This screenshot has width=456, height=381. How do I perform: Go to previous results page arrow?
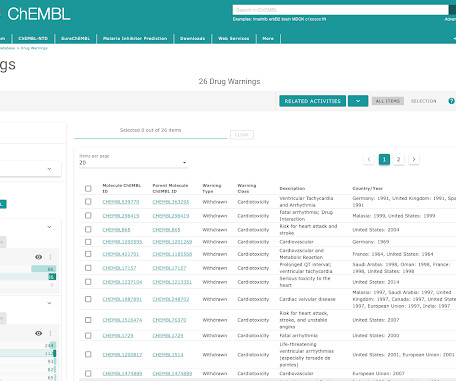tap(369, 159)
